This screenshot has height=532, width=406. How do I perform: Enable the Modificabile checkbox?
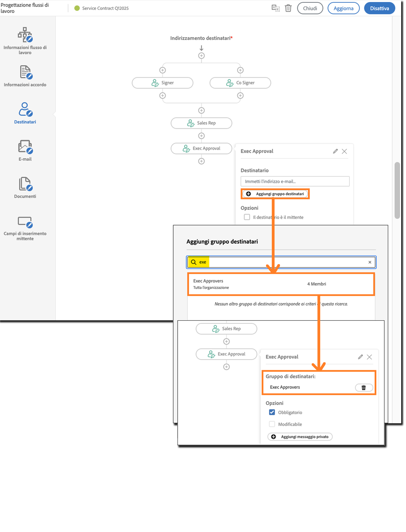tap(272, 424)
